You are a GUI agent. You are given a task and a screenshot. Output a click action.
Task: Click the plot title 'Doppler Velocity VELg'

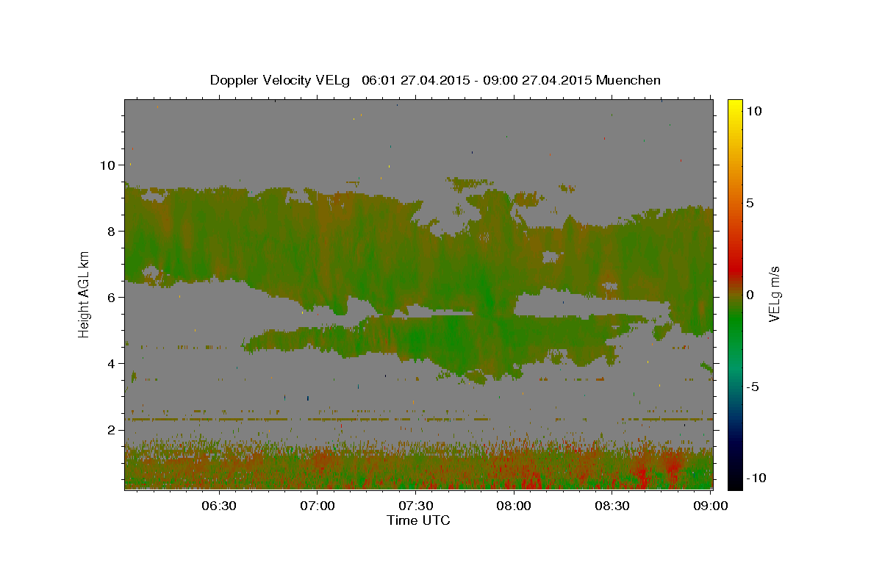[x=281, y=80]
